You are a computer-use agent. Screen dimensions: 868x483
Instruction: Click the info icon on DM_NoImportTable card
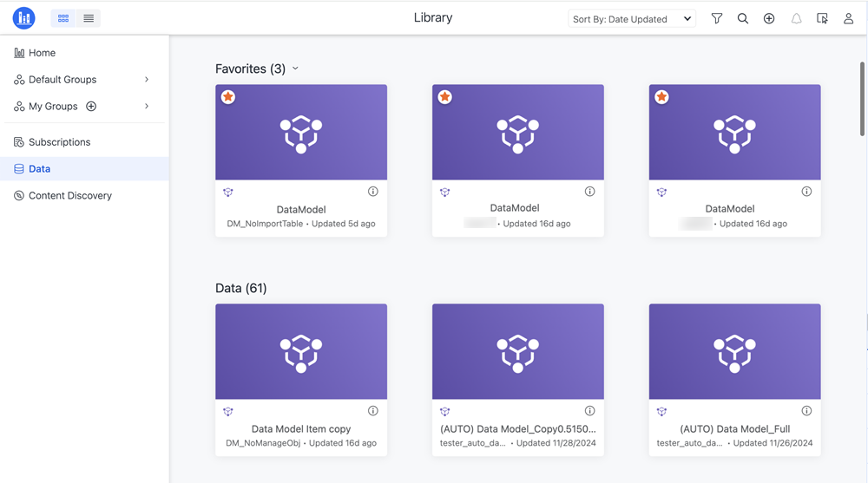tap(372, 192)
